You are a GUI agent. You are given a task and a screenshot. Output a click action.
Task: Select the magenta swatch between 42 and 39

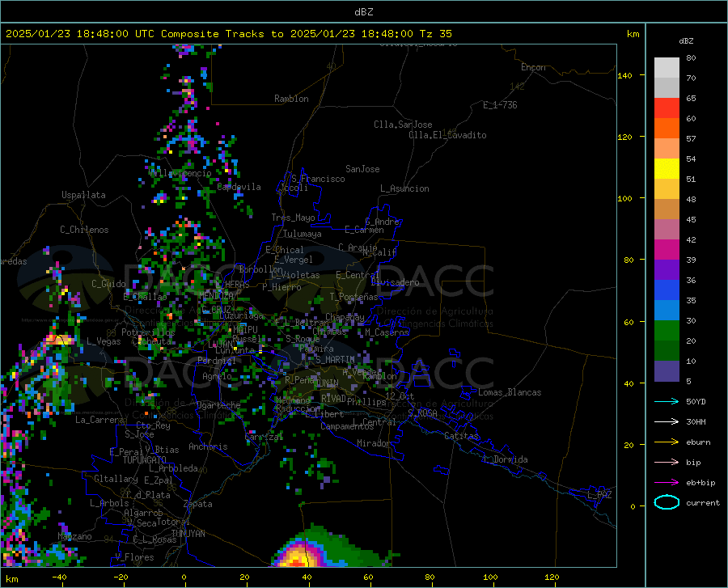[x=667, y=250]
